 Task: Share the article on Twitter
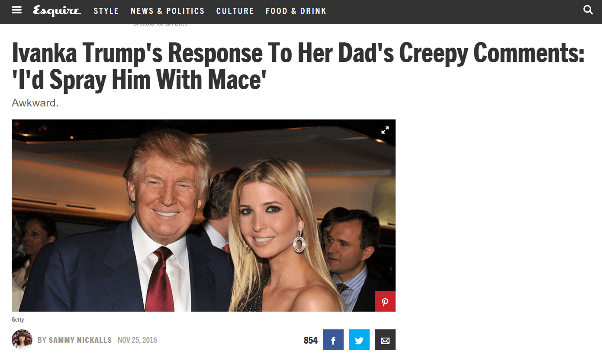click(x=359, y=340)
